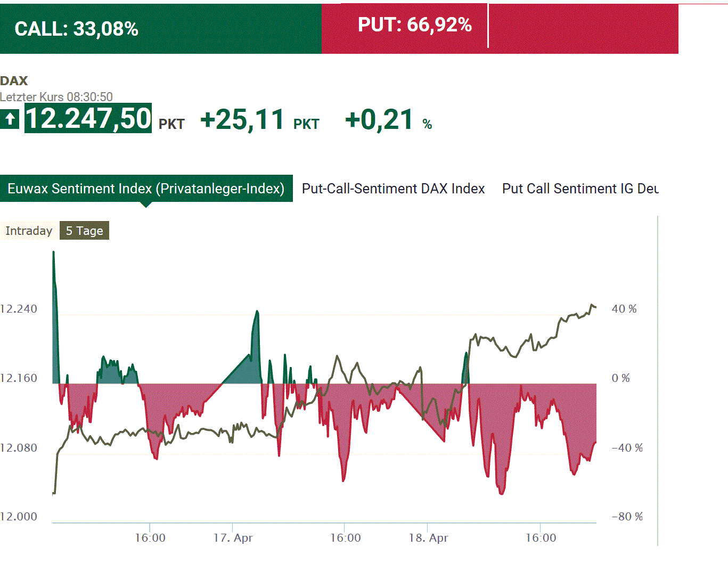Click the green CALL 33,08% bar
Screen dimensions: 728x587
click(x=160, y=29)
